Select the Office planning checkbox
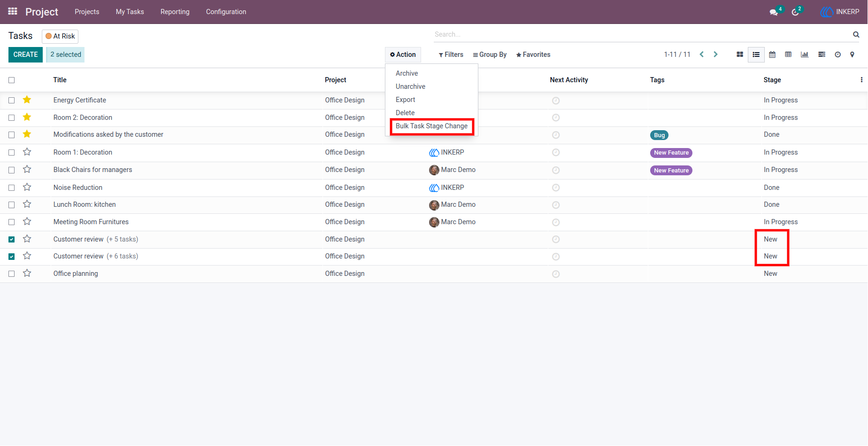Screen dimensions: 868x446 click(12, 274)
